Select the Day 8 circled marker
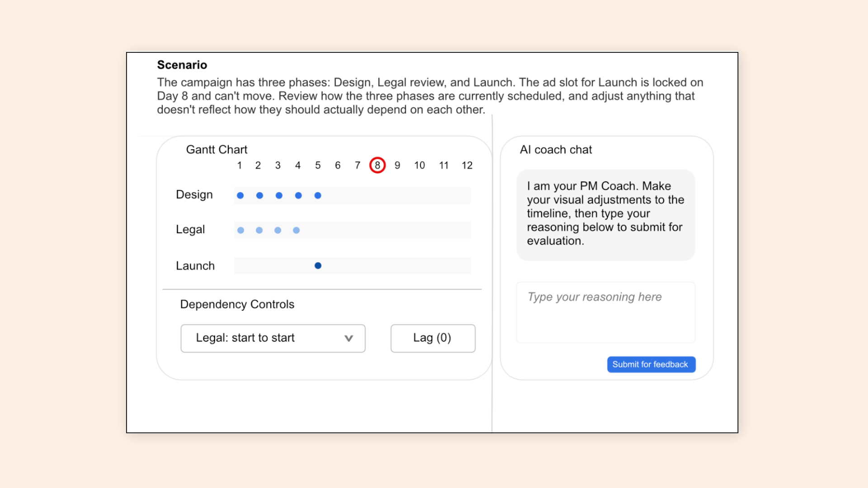 (x=377, y=165)
